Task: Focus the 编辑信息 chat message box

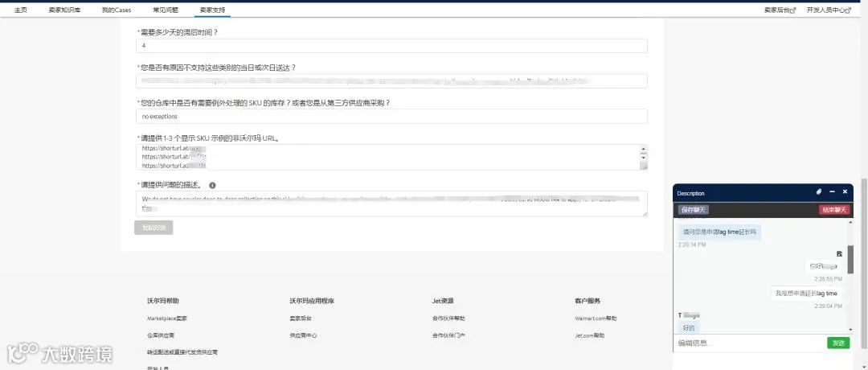Action: coord(750,343)
